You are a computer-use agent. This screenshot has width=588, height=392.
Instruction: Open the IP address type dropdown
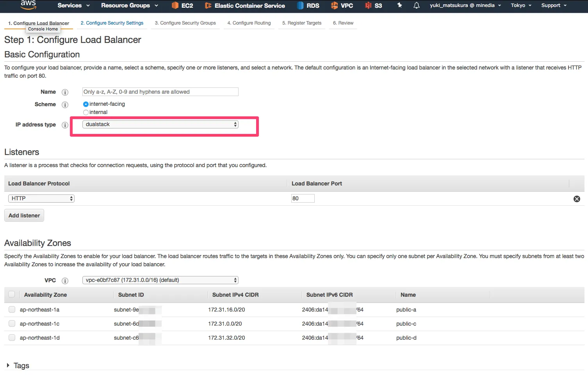click(160, 125)
